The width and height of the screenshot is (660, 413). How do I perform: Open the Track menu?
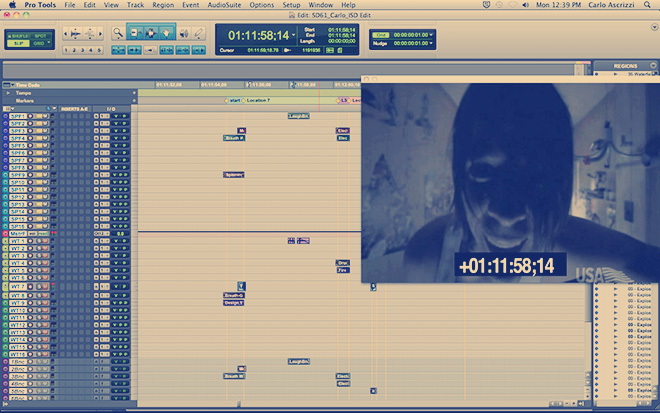pyautogui.click(x=136, y=5)
